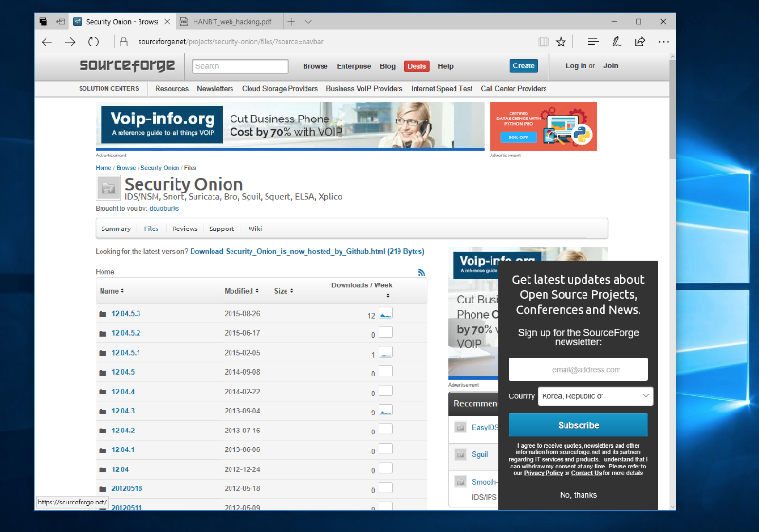
Task: Add page to favorites with star icon
Action: [x=561, y=42]
